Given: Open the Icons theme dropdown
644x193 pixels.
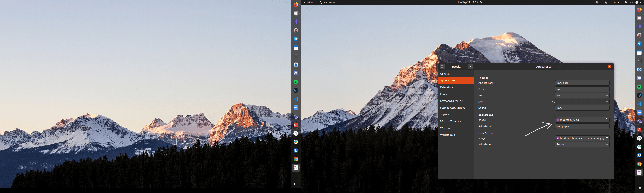Looking at the screenshot, I should pos(582,95).
